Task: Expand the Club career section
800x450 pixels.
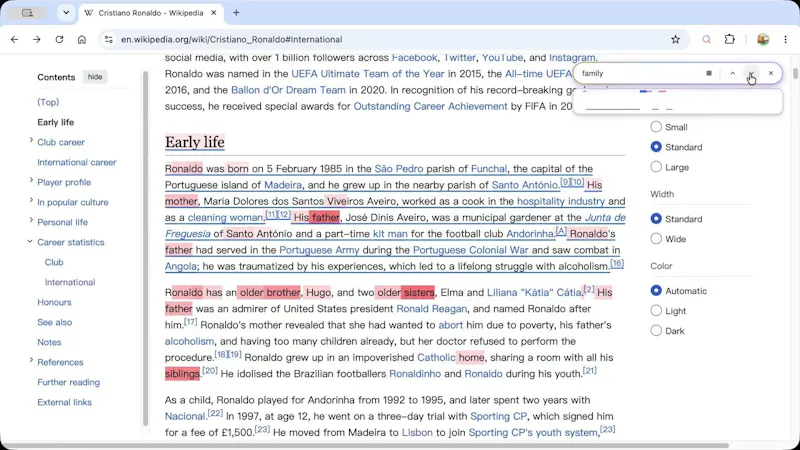Action: point(31,140)
